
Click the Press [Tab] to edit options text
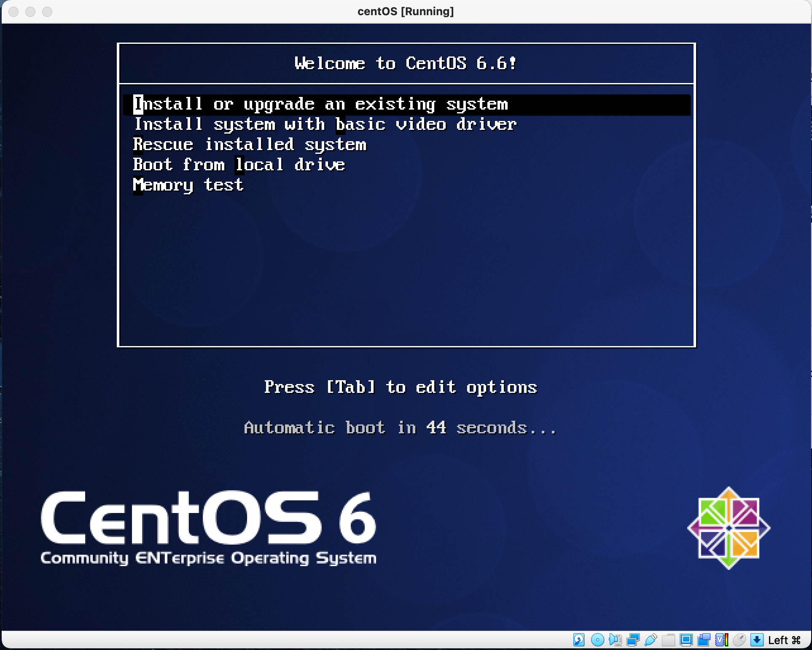coord(401,387)
